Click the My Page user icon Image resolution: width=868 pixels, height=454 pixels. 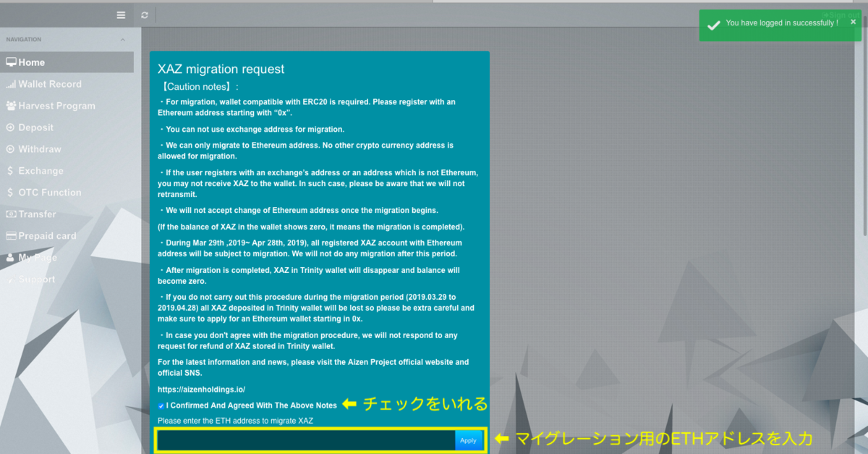coord(10,258)
